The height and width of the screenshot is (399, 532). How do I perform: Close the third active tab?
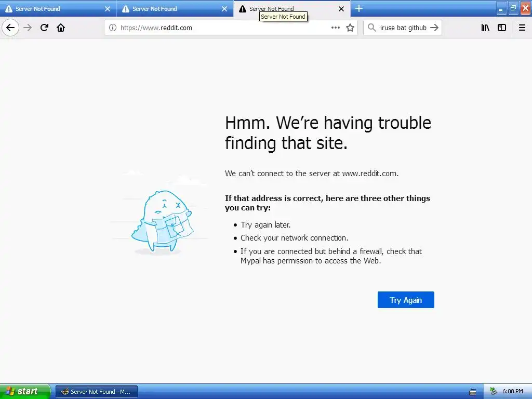pyautogui.click(x=341, y=9)
